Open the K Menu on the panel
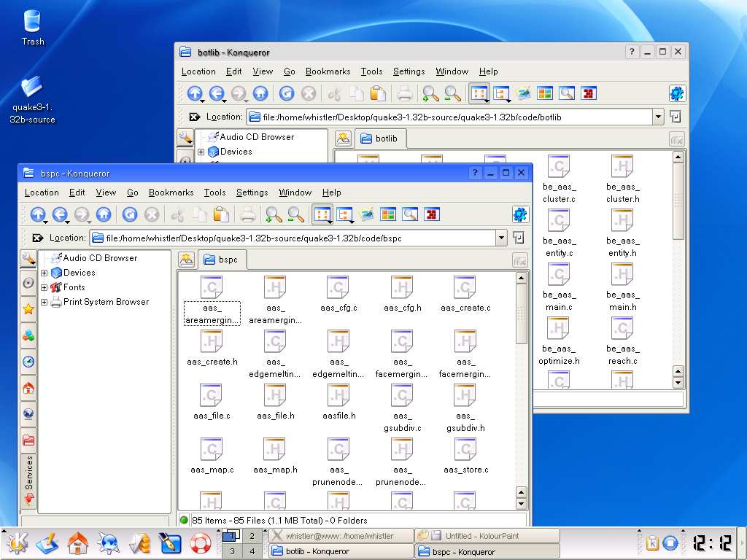Screen dimensions: 747x560 click(x=18, y=542)
